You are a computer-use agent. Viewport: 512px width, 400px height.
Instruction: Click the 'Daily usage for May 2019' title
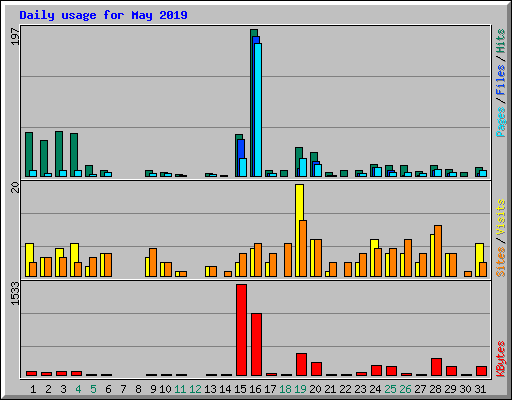pyautogui.click(x=103, y=15)
